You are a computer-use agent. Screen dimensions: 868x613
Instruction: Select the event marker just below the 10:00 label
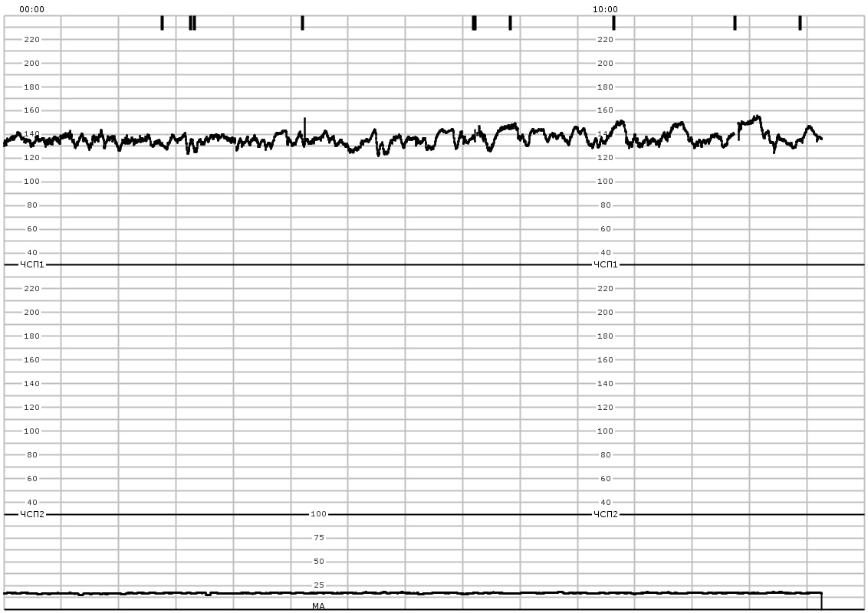614,23
